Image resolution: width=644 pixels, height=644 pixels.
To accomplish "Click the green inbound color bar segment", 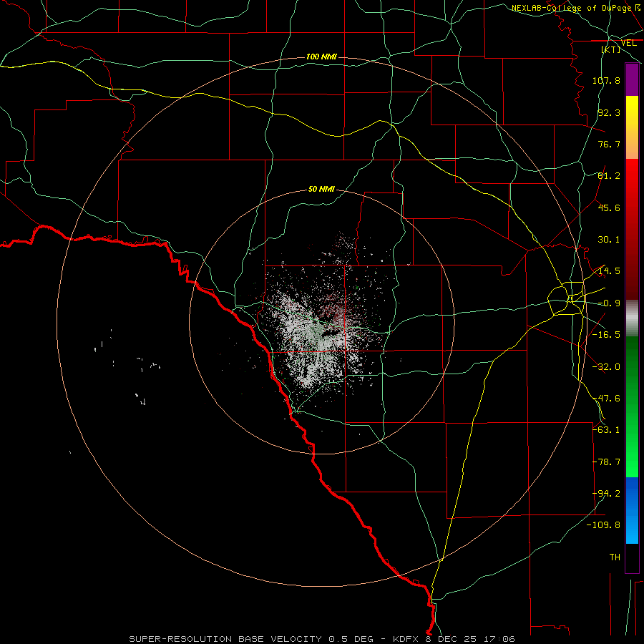I will (x=632, y=406).
